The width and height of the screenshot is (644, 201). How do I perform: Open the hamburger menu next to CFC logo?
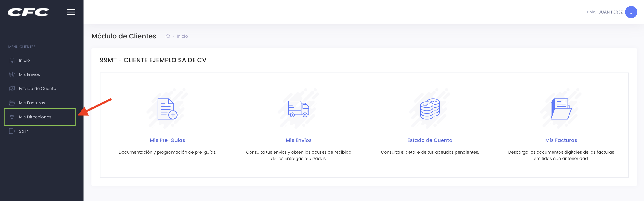71,12
